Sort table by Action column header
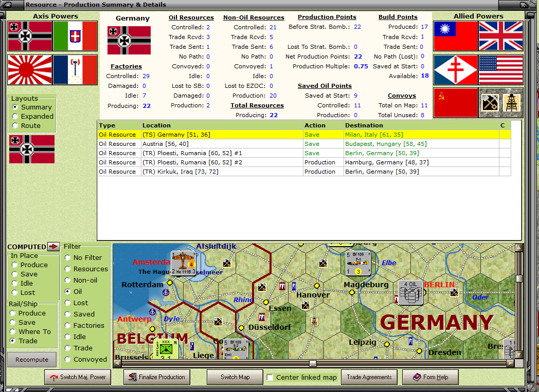The width and height of the screenshot is (539, 392). click(x=323, y=125)
